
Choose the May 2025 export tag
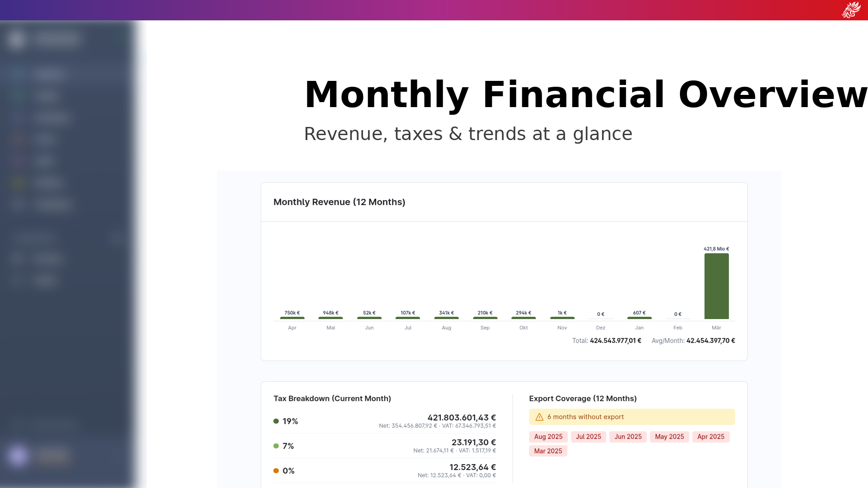[669, 436]
